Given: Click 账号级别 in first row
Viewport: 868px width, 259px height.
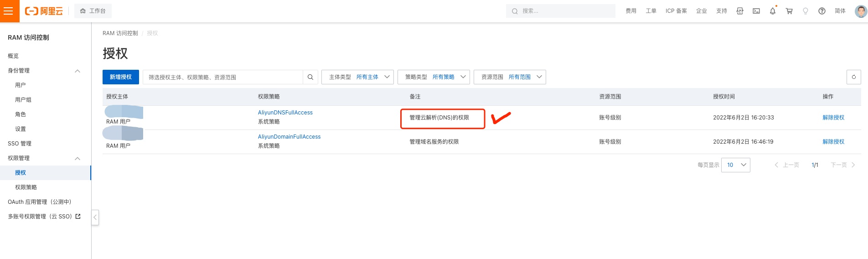Looking at the screenshot, I should click(x=610, y=118).
